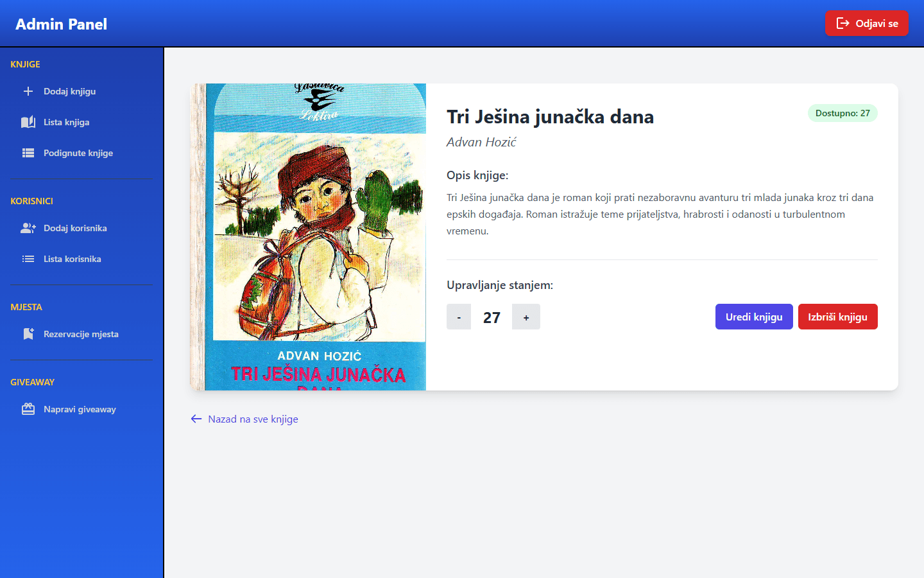The height and width of the screenshot is (578, 924).
Task: Click the KNJIGE sidebar section header
Action: (x=25, y=64)
